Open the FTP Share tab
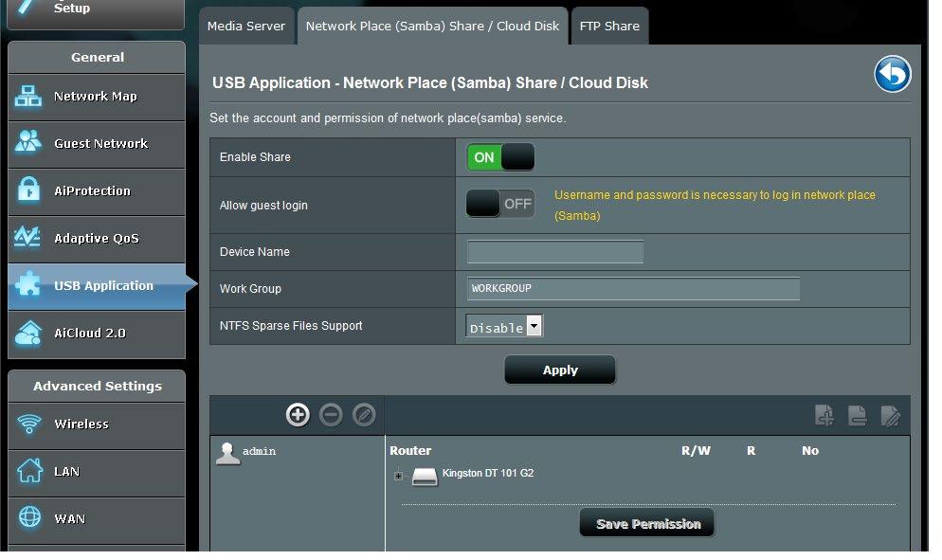 609,26
